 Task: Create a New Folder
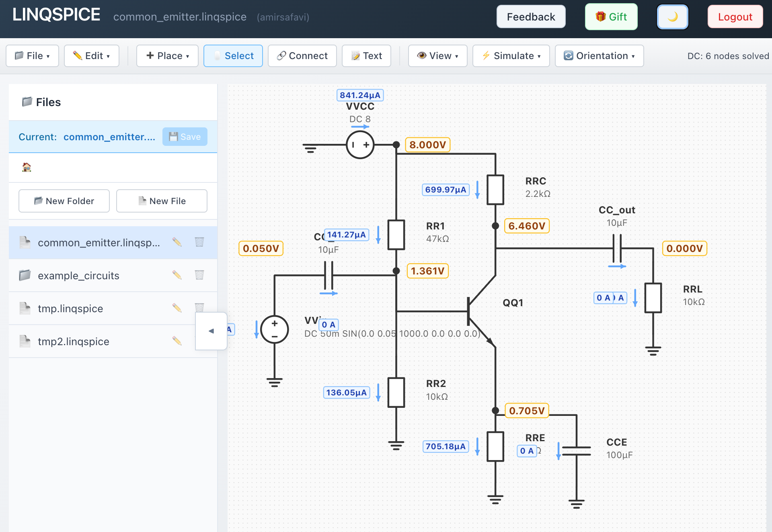click(x=64, y=201)
